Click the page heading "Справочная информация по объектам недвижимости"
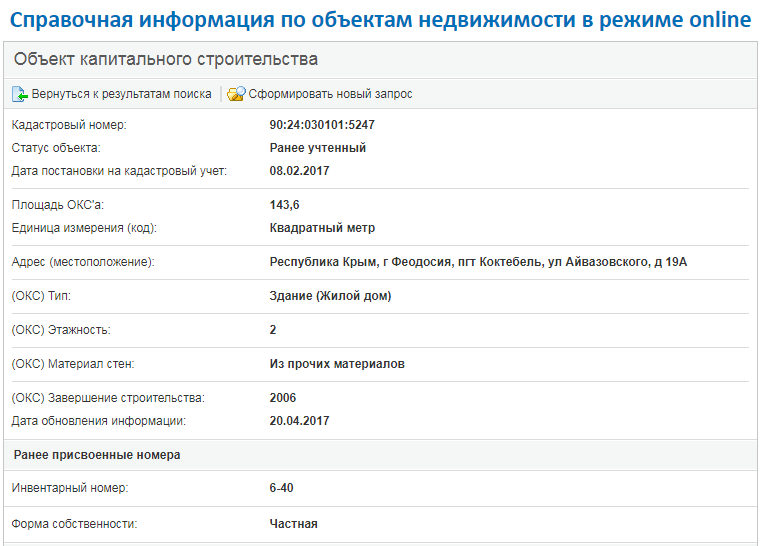This screenshot has height=546, width=763. coord(380,20)
